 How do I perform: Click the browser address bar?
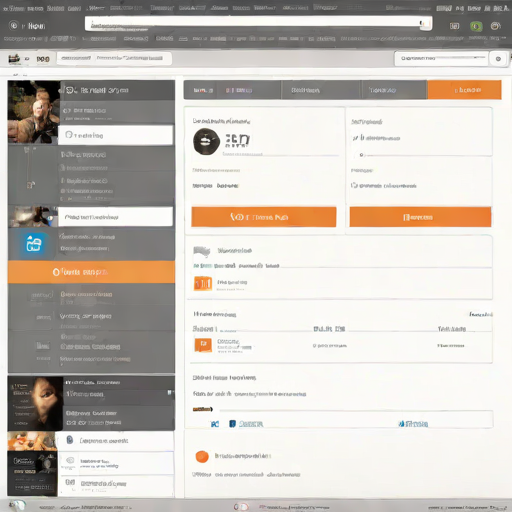tap(258, 24)
